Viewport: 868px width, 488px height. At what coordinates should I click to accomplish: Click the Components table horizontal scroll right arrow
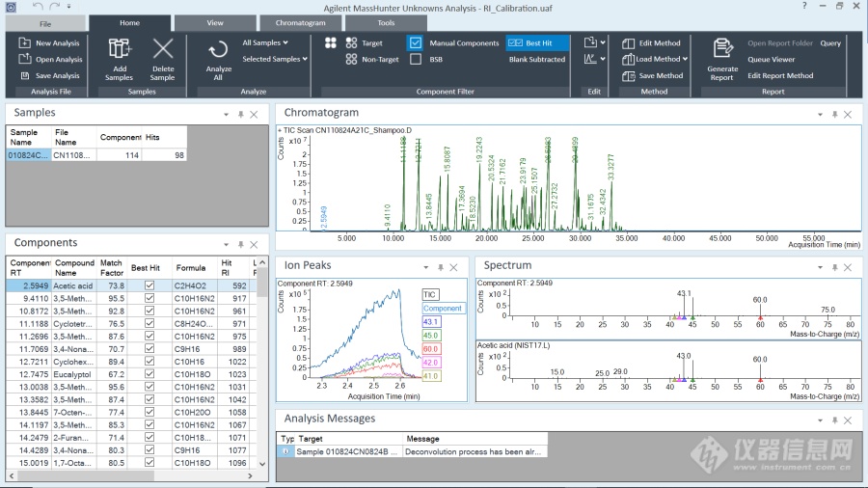point(250,475)
